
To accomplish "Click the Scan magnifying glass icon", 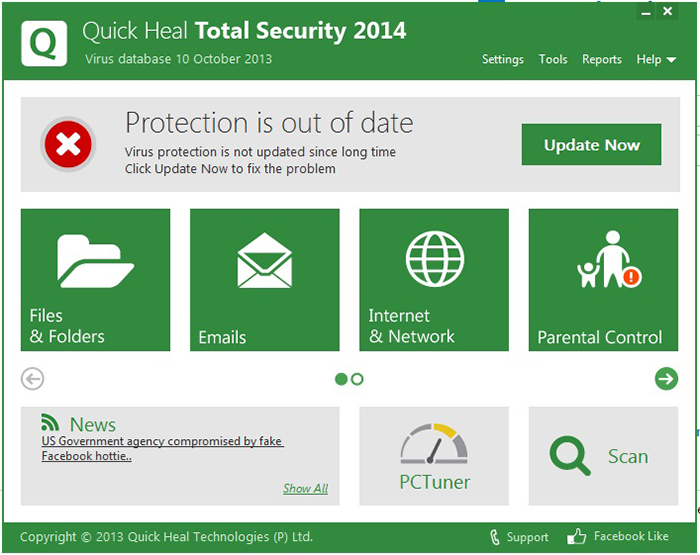I will (570, 455).
